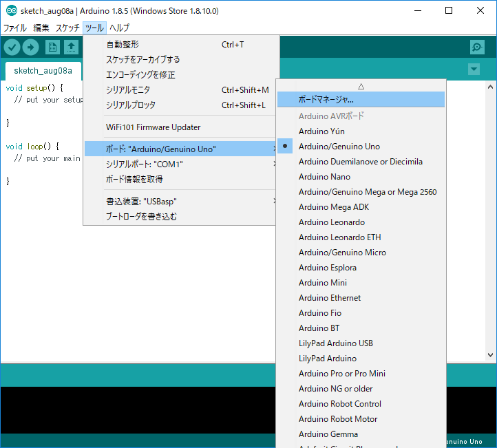
Task: Select the checked Arduino/Genuino Uno board
Action: (x=361, y=147)
